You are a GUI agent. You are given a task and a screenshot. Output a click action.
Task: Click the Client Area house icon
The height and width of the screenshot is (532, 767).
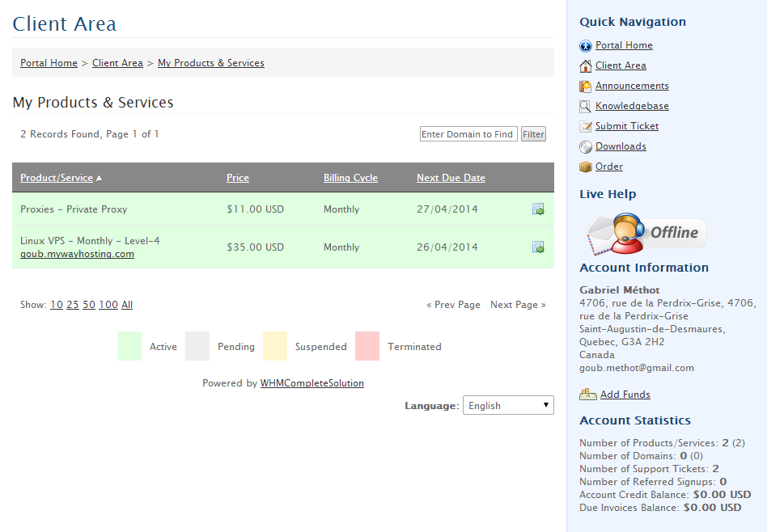click(x=586, y=66)
